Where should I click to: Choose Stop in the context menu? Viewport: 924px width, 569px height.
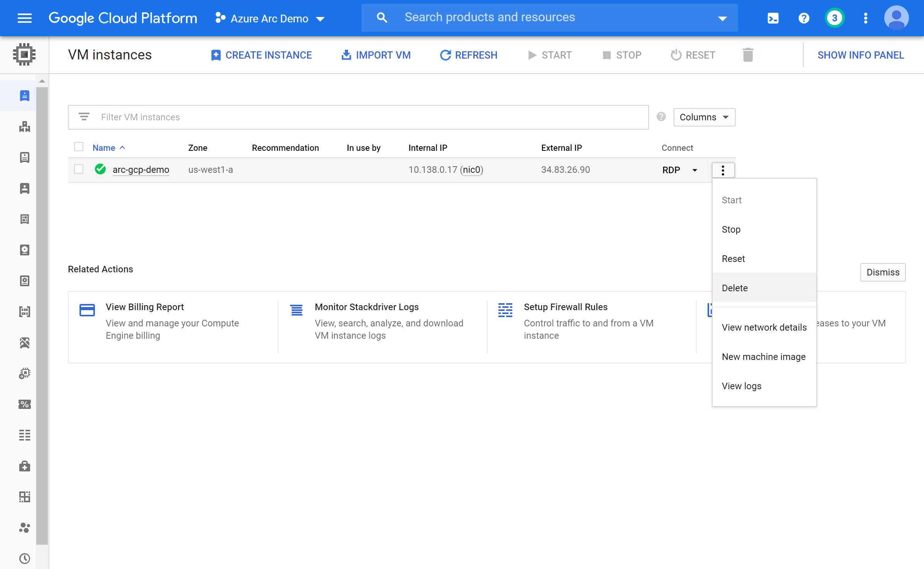click(764, 230)
